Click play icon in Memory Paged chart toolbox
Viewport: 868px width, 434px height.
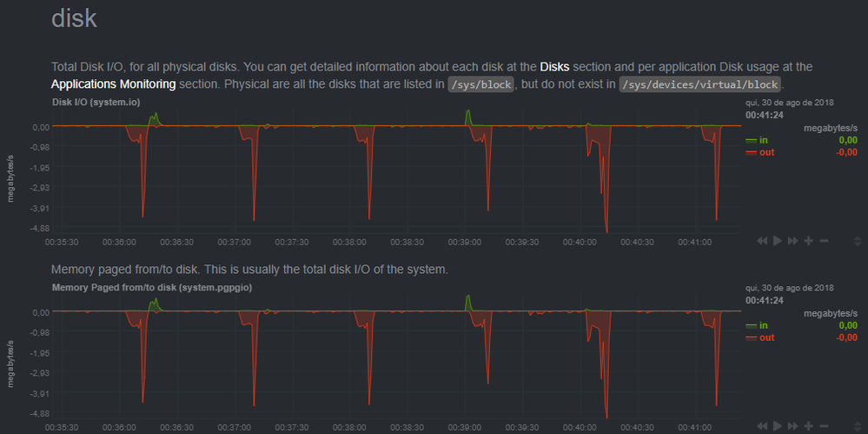pyautogui.click(x=778, y=425)
